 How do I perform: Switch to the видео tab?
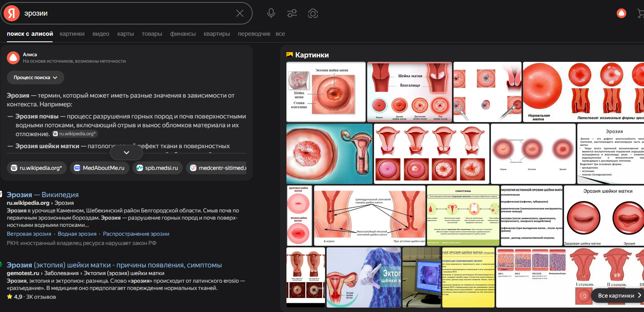[101, 34]
